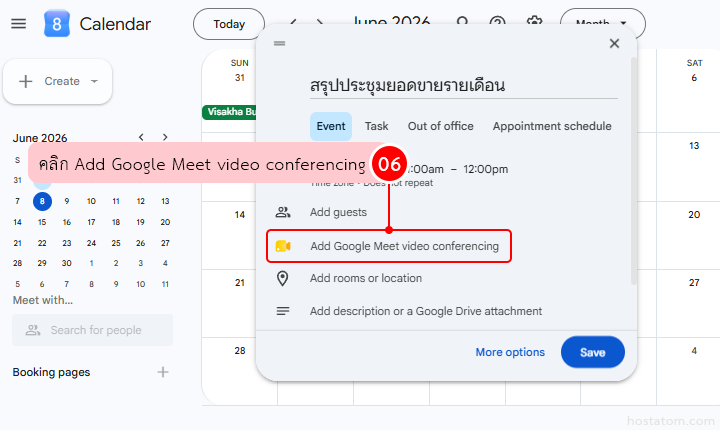Click Saturday 20 in month grid

click(694, 215)
